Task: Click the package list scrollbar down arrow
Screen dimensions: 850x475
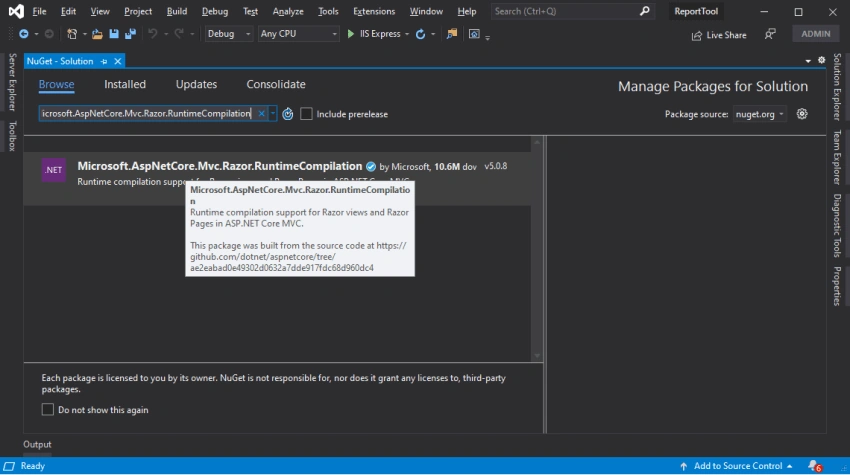Action: 537,356
